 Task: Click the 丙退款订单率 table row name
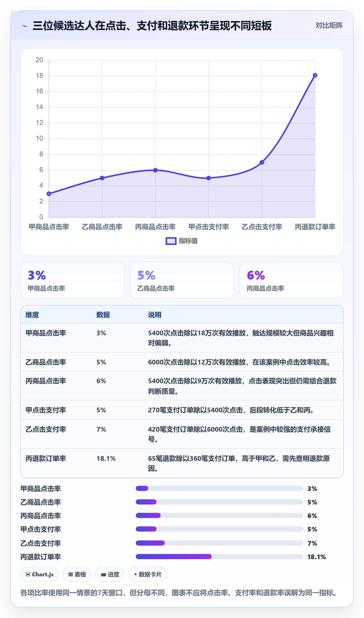(x=46, y=459)
